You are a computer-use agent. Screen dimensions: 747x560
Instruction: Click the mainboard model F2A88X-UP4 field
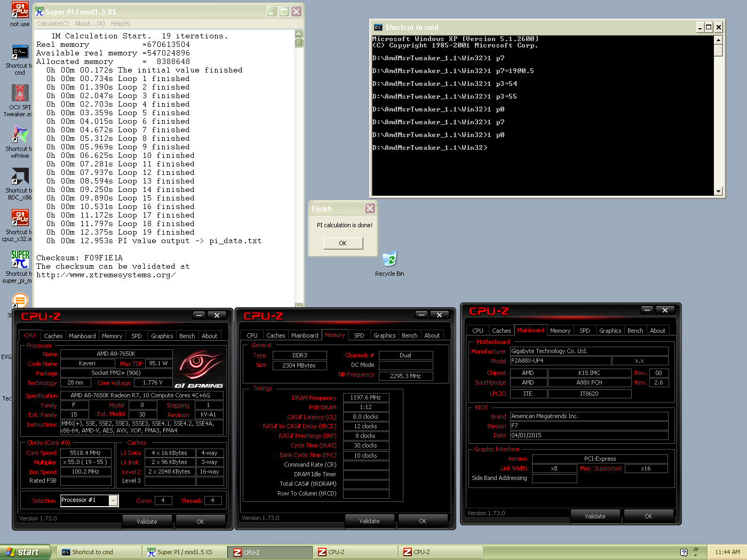tap(561, 361)
